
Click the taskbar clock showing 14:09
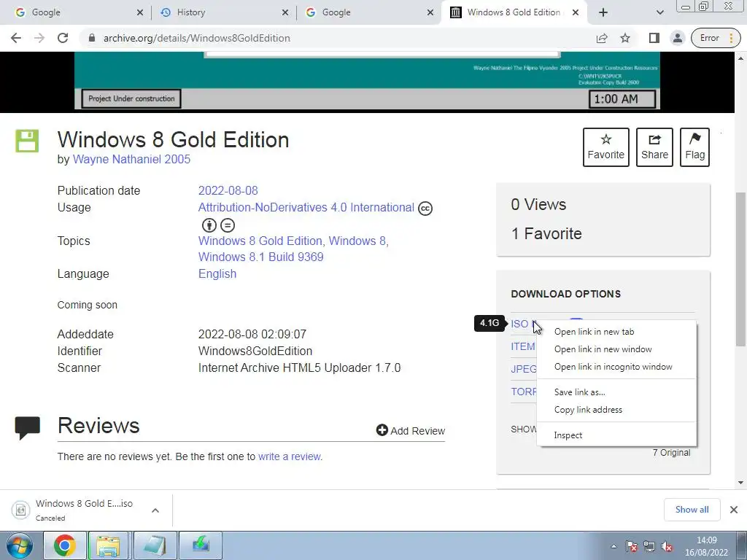pos(706,546)
